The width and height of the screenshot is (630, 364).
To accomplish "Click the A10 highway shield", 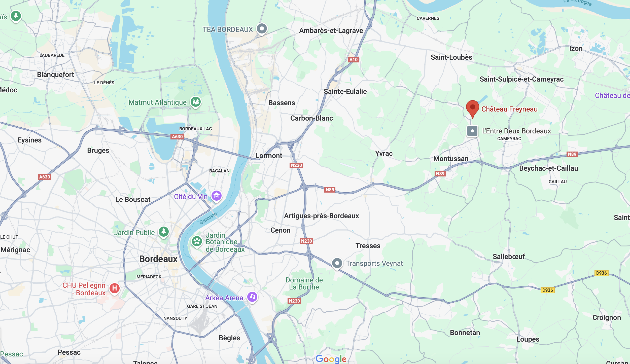I will 354,60.
